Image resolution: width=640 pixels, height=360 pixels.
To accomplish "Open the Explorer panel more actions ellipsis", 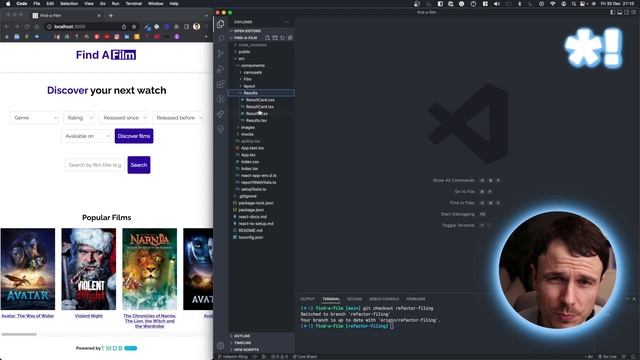I will click(287, 22).
